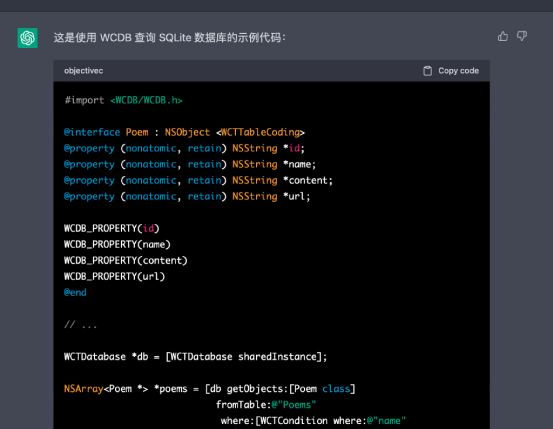Click the WCDB_PROPERTY(content) line
Screen dimensions: 553x429
tap(126, 260)
